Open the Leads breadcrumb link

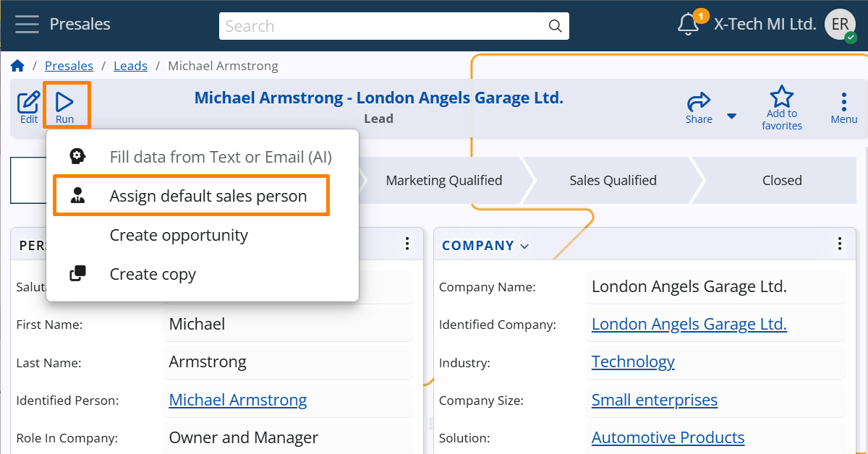(x=130, y=65)
